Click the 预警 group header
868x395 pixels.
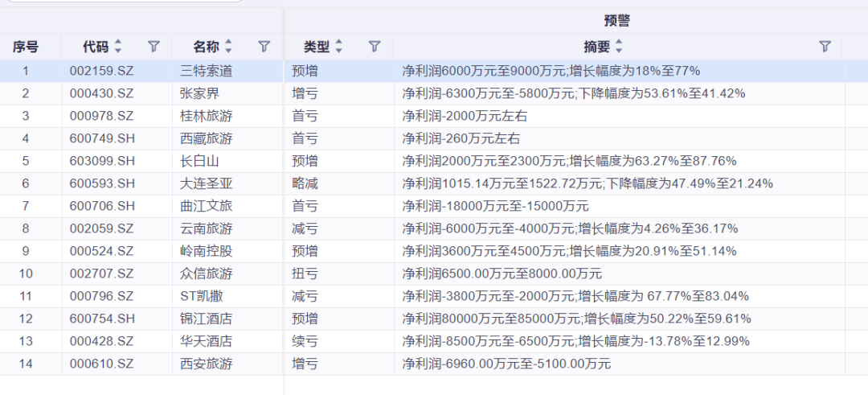pyautogui.click(x=617, y=21)
